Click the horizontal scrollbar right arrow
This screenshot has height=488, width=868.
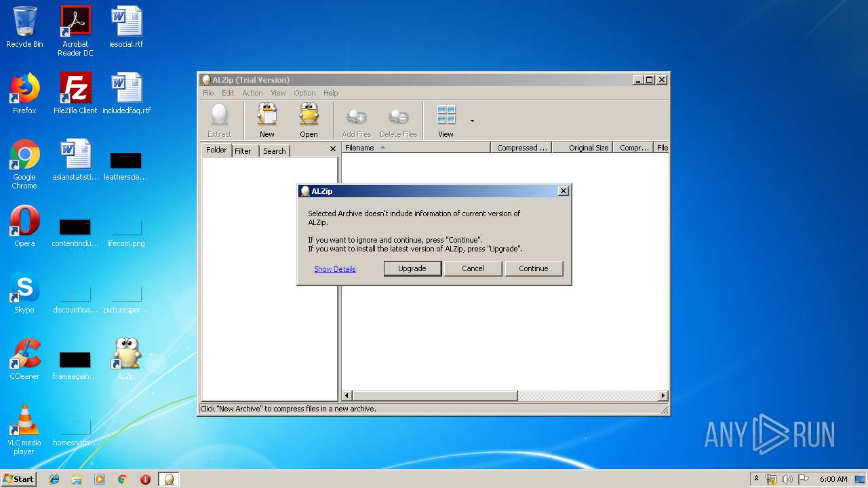pyautogui.click(x=663, y=396)
